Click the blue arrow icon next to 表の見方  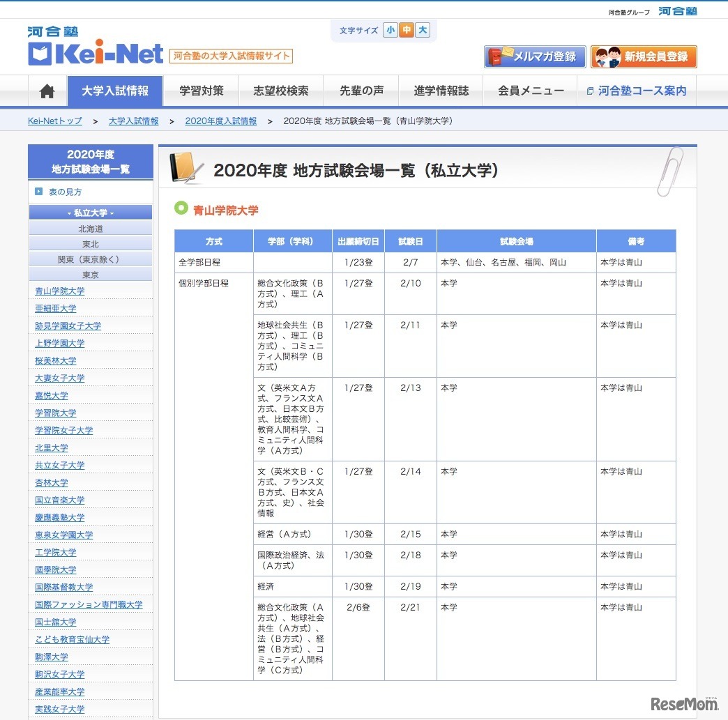point(38,192)
